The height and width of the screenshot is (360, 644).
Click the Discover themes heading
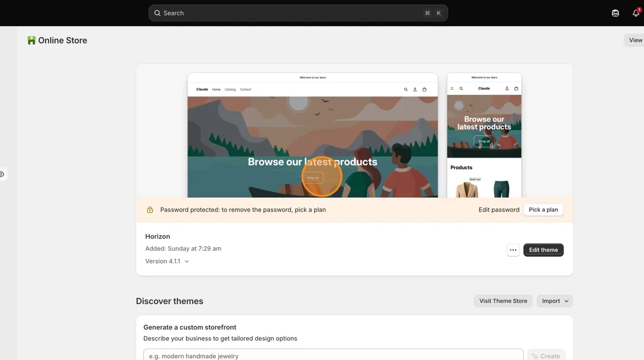tap(170, 301)
